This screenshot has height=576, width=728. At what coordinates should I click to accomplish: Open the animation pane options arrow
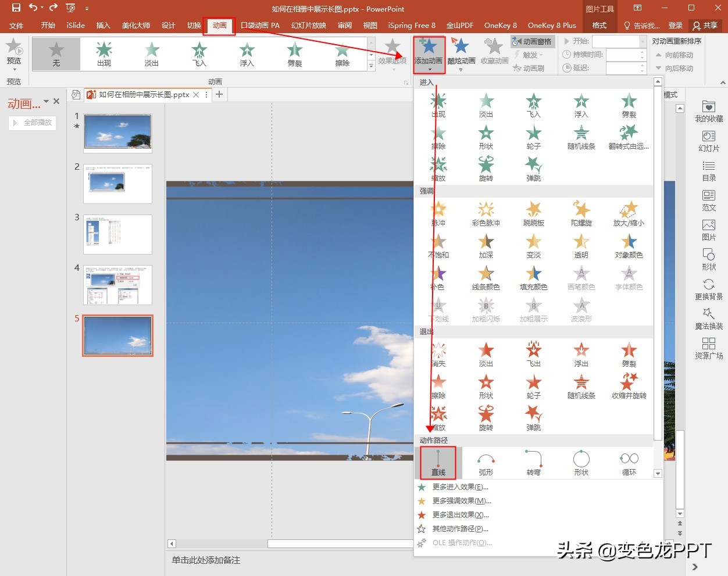coord(47,101)
